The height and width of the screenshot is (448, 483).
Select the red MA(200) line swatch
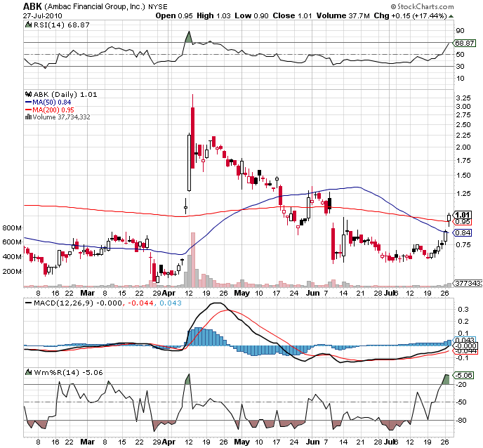28,110
